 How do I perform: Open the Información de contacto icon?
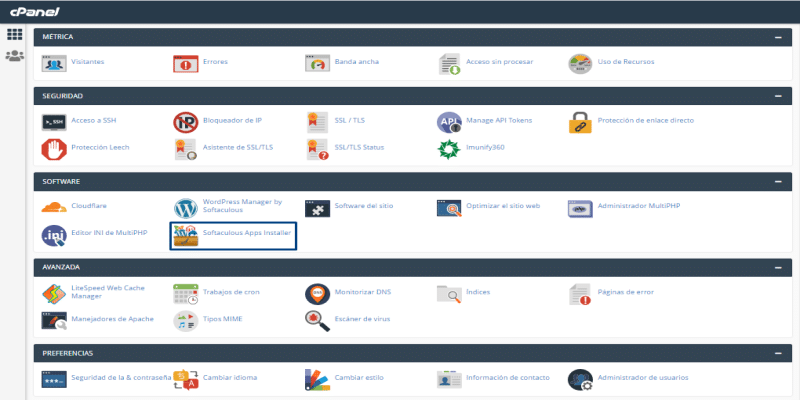tap(449, 380)
